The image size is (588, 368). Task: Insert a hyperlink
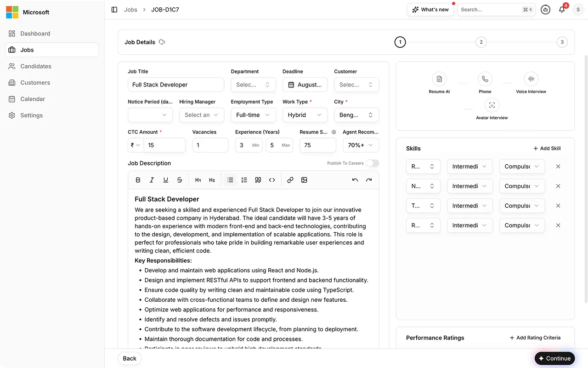pyautogui.click(x=290, y=180)
